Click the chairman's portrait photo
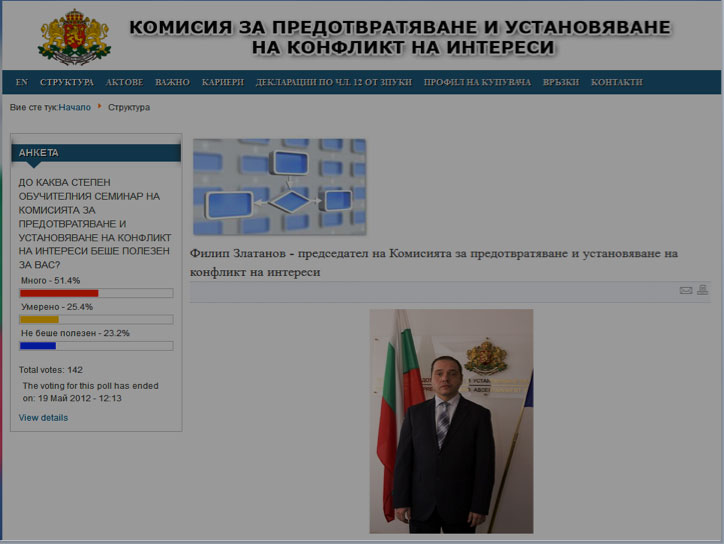Screen dimensions: 724x544 click(x=451, y=420)
